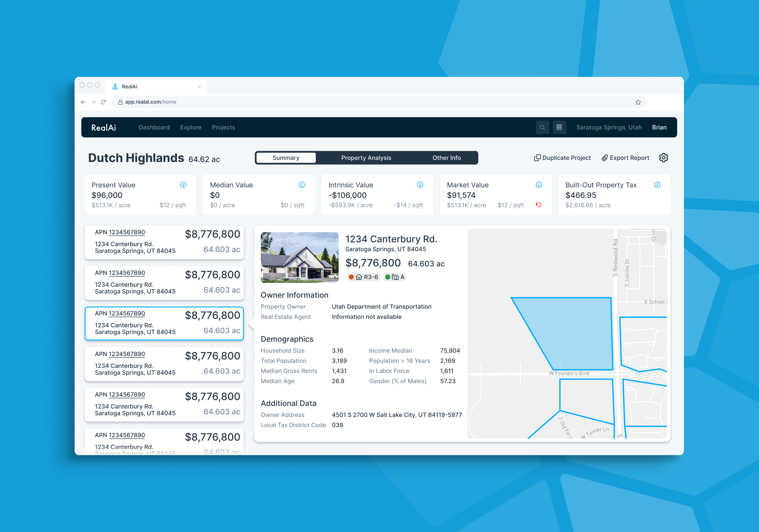Click the '1234 Canterbury Rd.' detail heading
759x532 pixels.
tap(391, 239)
